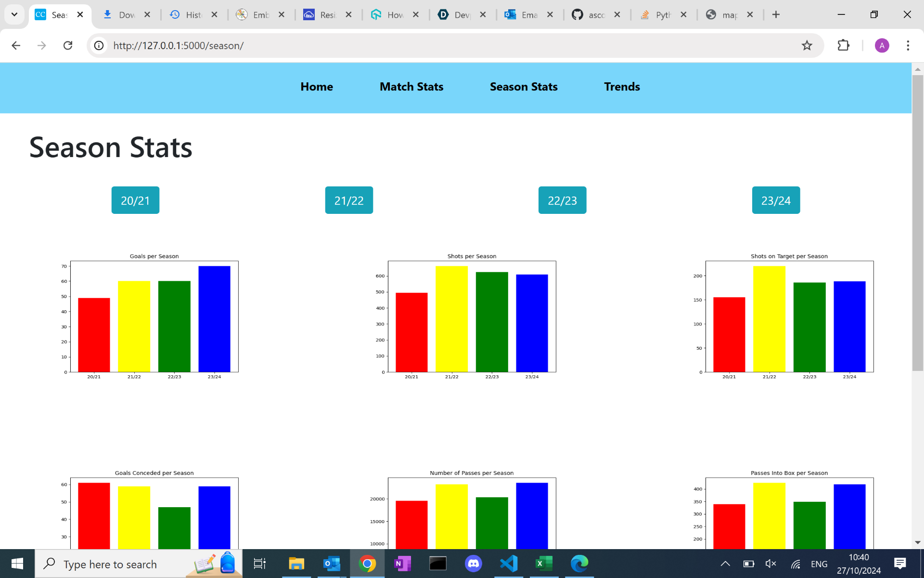Open the Extensions puzzle icon
The image size is (924, 578).
tap(843, 45)
